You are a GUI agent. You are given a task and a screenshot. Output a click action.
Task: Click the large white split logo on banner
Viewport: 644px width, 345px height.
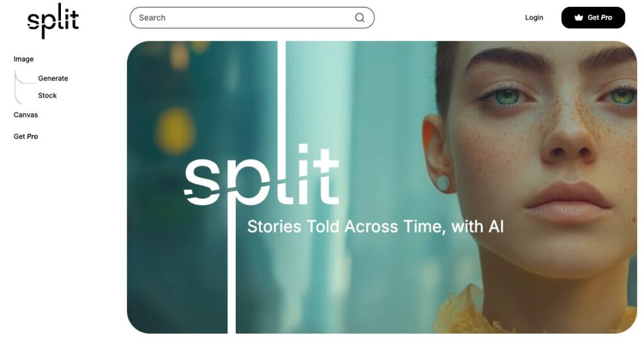[261, 174]
